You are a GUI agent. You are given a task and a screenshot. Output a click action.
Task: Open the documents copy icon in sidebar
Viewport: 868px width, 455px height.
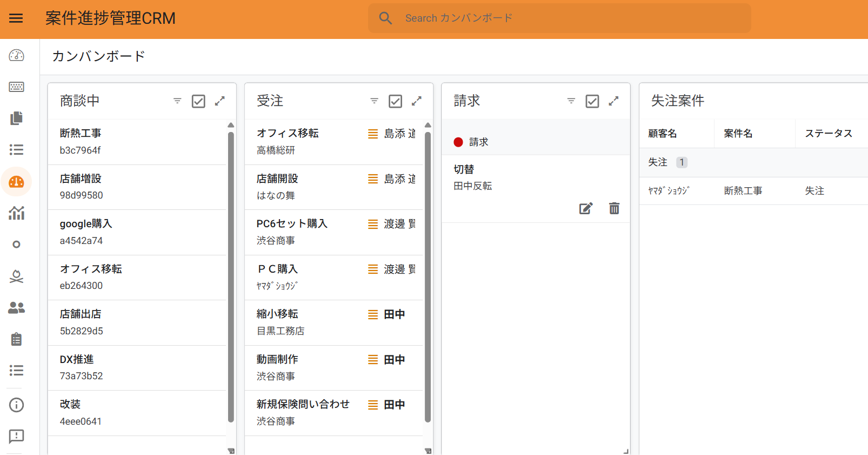16,118
